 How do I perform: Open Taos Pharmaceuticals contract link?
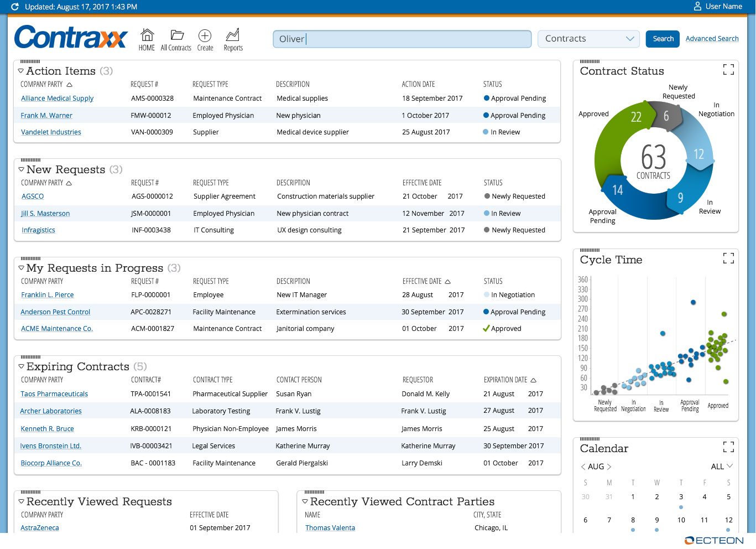click(x=54, y=394)
